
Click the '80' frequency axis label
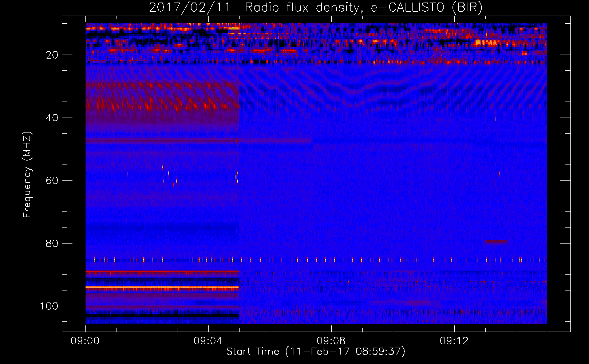coord(52,243)
